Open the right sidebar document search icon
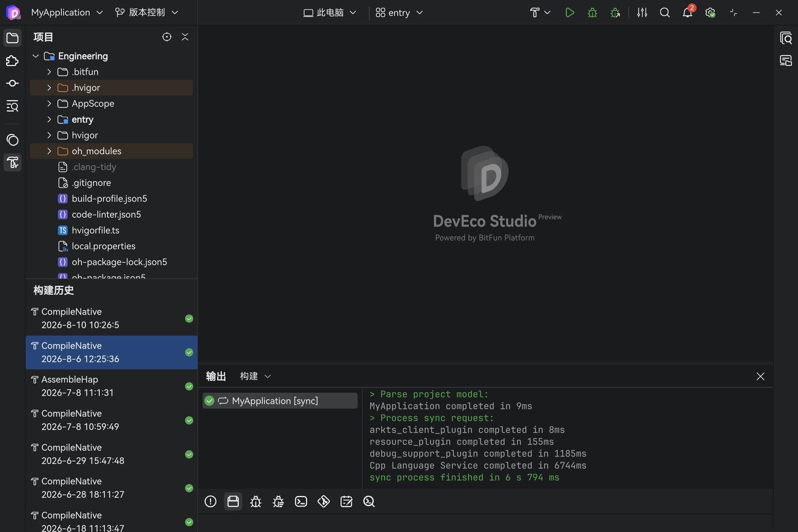Screen dimensions: 798x532 [x=786, y=38]
